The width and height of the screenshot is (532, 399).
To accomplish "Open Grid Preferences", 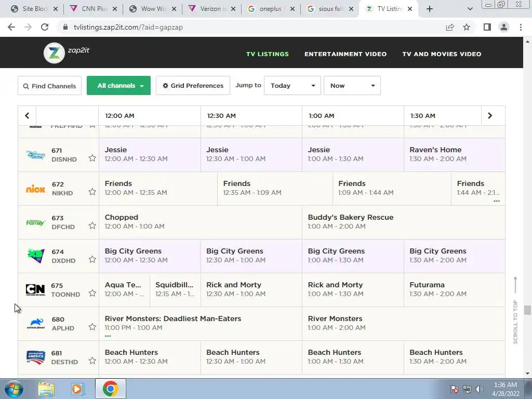I will click(193, 86).
